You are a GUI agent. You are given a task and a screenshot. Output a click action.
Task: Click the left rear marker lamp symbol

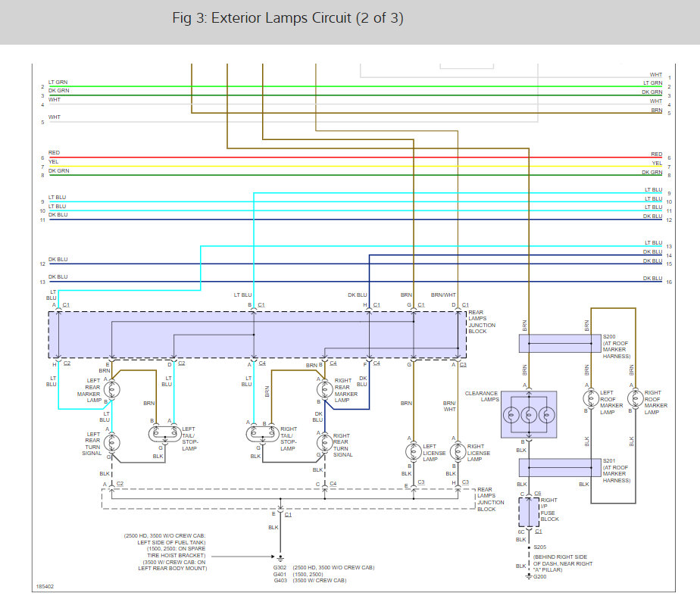point(112,390)
